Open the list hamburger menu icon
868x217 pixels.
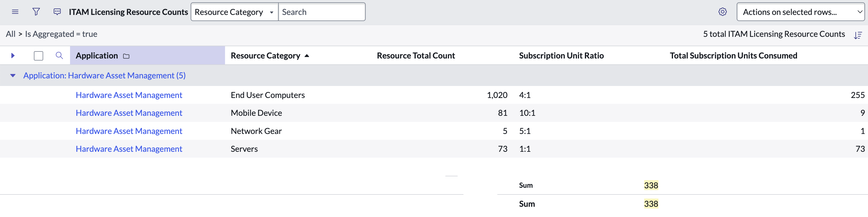(15, 12)
